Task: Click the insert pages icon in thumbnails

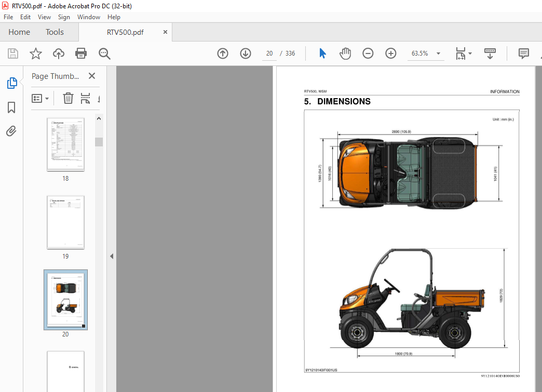Action: click(x=85, y=99)
